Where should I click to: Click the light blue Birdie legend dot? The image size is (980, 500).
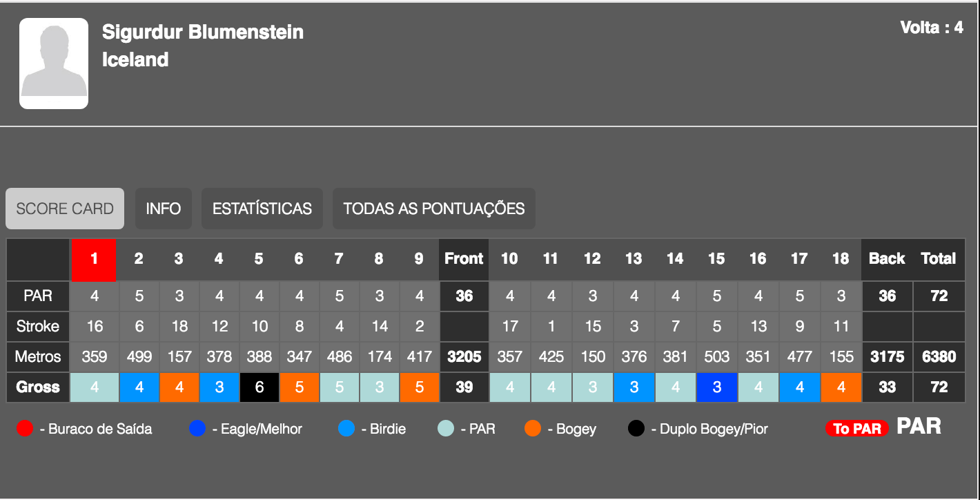point(346,429)
